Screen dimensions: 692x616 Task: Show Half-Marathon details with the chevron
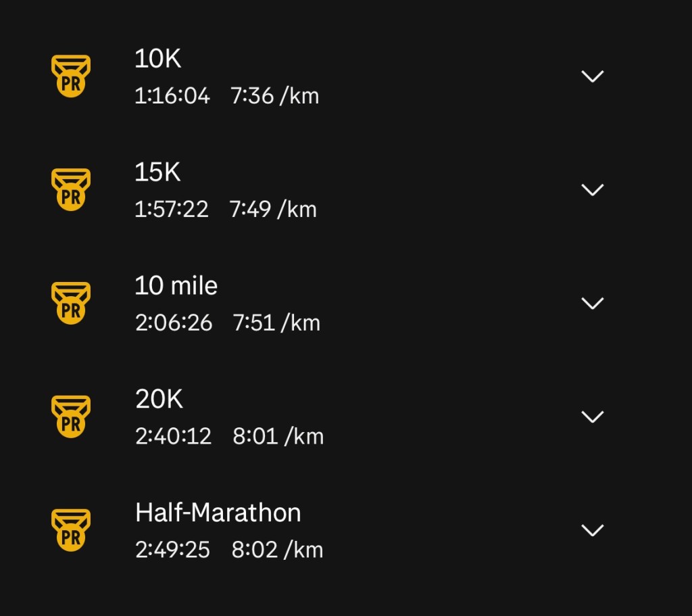(593, 531)
